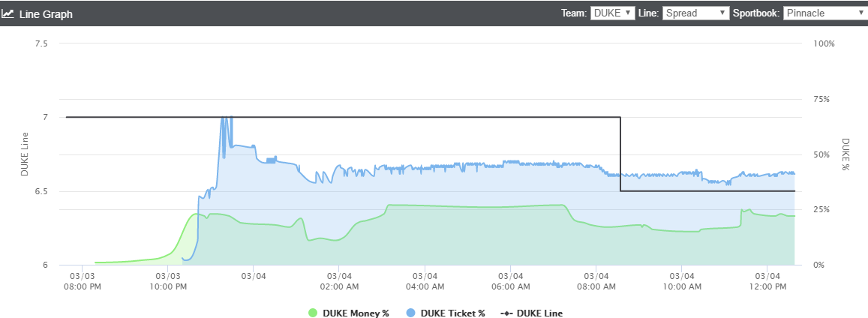Screen dimensions: 868x318
Task: Click the 'Line:' label in header
Action: 648,13
